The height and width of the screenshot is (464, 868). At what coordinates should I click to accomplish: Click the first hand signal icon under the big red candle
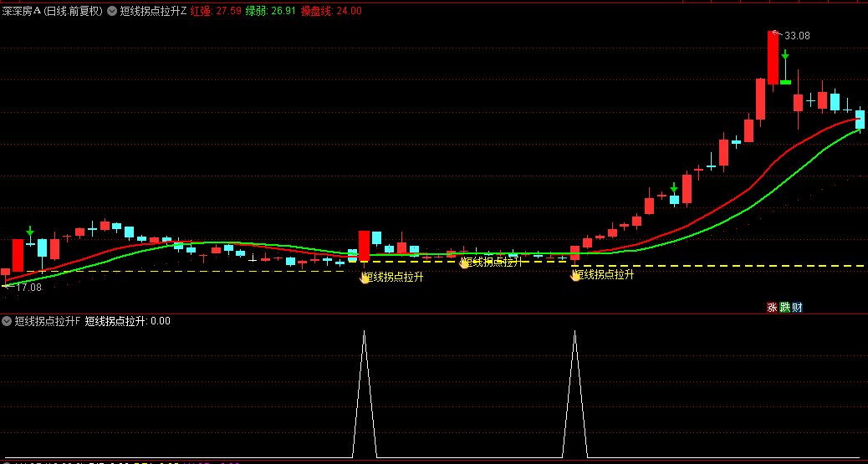tap(365, 278)
